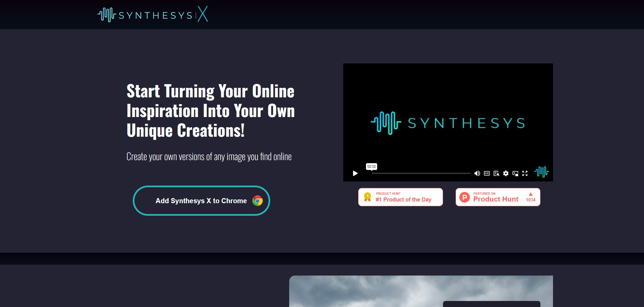Enter fullscreen video mode
Image resolution: width=644 pixels, height=307 pixels.
click(525, 173)
